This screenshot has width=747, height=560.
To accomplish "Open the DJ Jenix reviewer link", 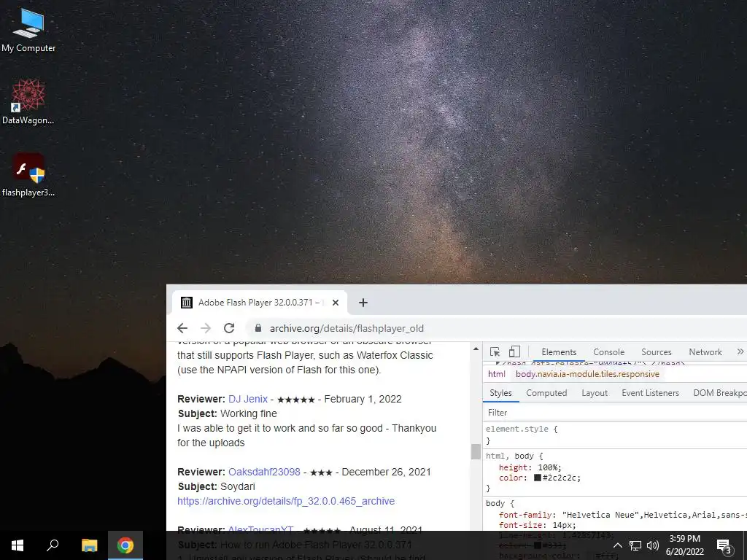I will [x=248, y=399].
